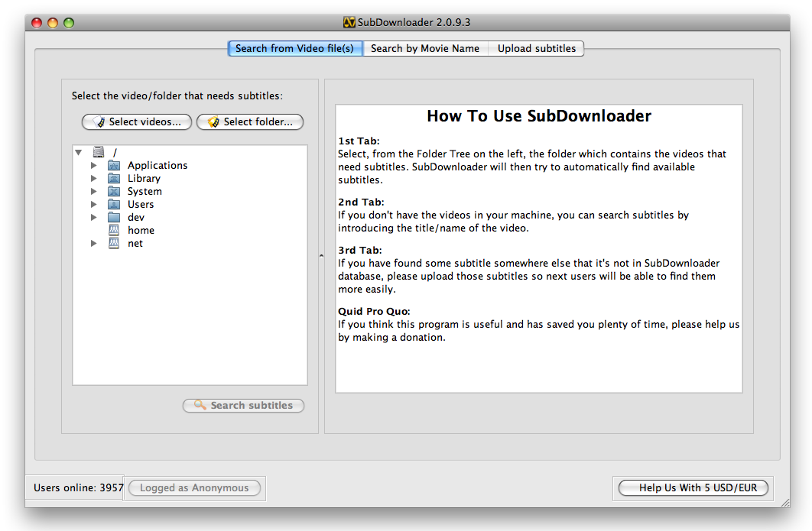Open the Upload subtitles tab
812x531 pixels.
point(537,49)
